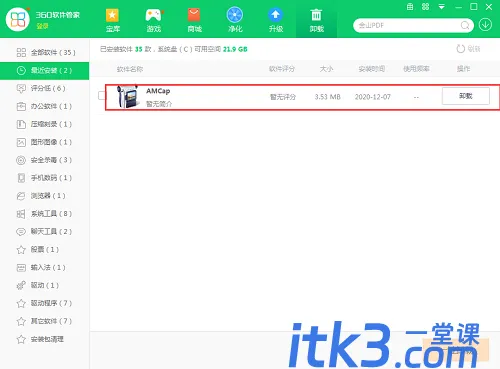Click the 登录 login link
This screenshot has height=369, width=500.
42,26
